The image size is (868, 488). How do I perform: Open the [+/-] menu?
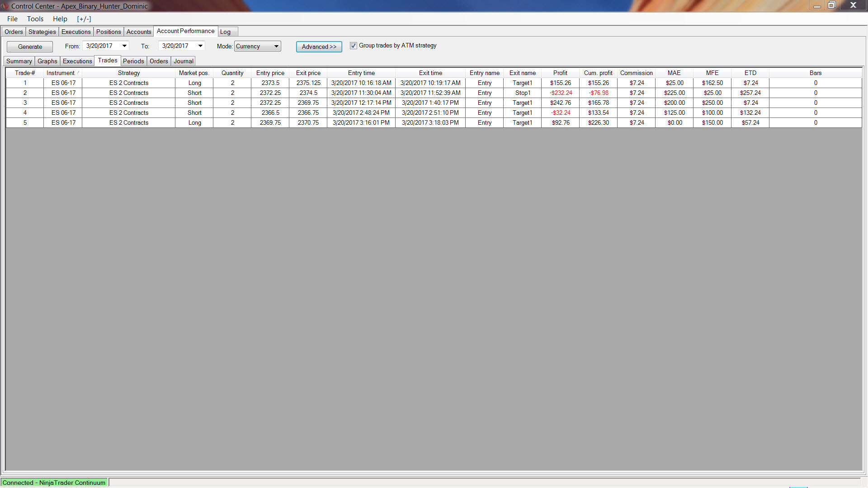84,19
